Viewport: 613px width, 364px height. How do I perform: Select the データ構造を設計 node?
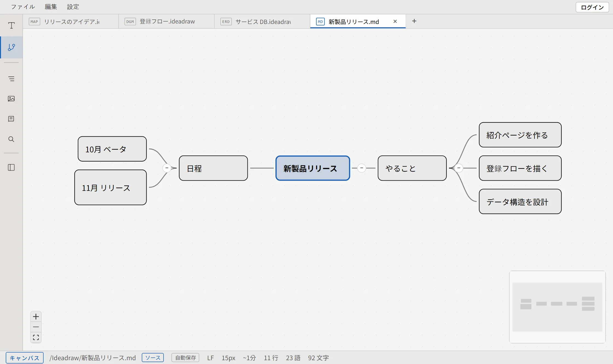(x=520, y=201)
